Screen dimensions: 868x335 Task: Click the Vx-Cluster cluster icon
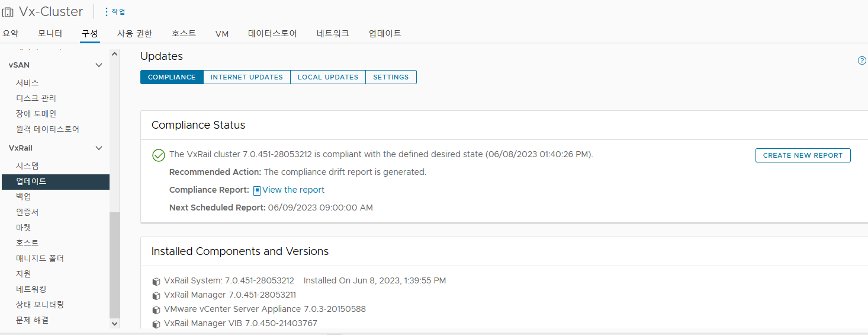click(8, 12)
